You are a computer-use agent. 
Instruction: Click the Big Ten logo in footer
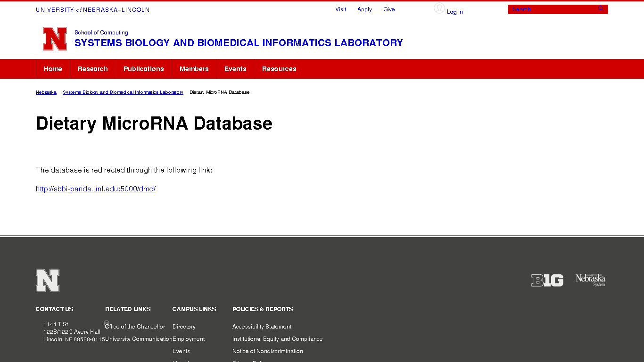(x=547, y=280)
